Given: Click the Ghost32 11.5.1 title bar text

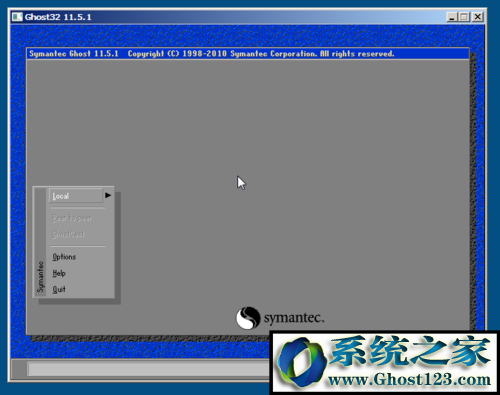Looking at the screenshot, I should pos(58,17).
